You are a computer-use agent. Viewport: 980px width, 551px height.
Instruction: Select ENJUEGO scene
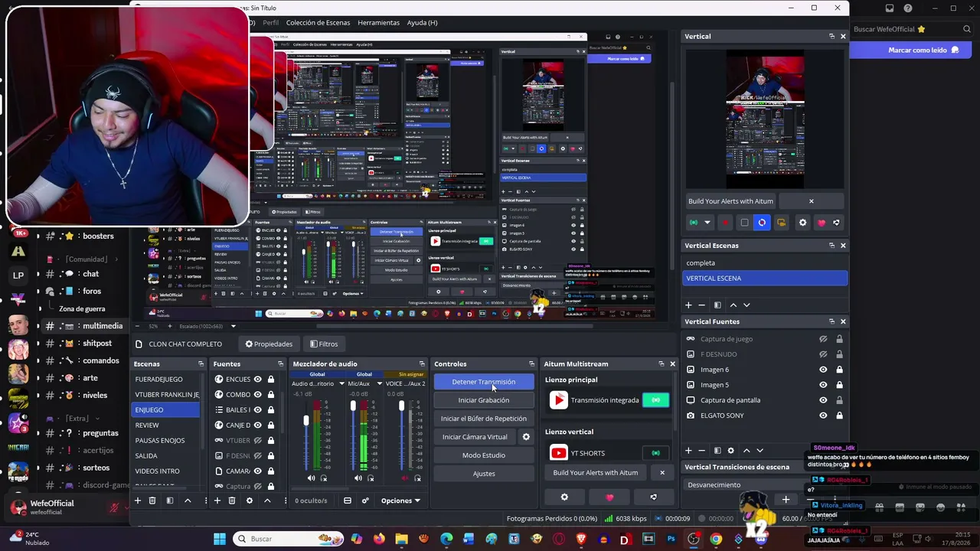(166, 409)
